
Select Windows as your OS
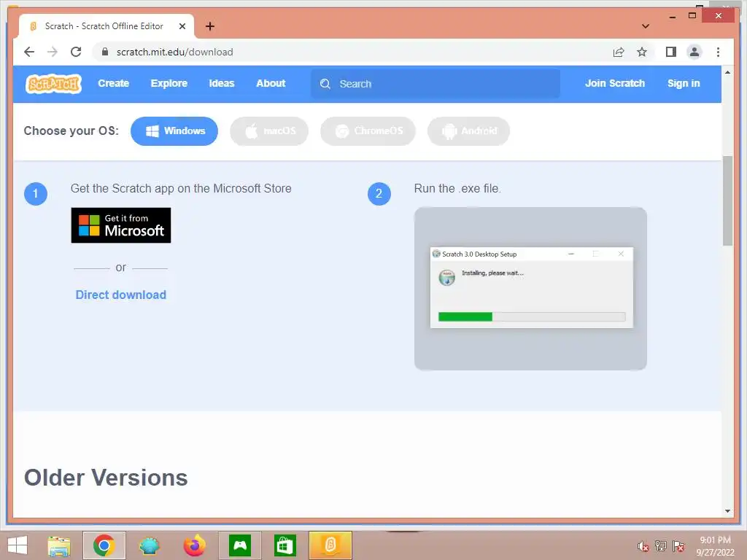click(174, 131)
